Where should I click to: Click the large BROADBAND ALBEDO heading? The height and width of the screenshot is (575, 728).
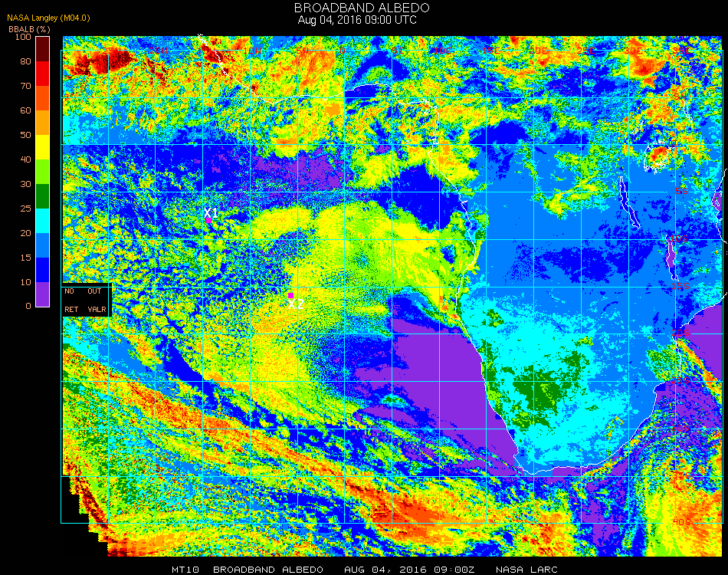click(x=362, y=8)
